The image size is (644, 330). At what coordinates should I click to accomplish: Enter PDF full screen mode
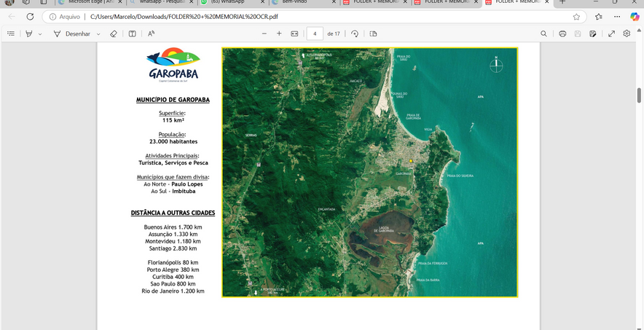pos(611,34)
